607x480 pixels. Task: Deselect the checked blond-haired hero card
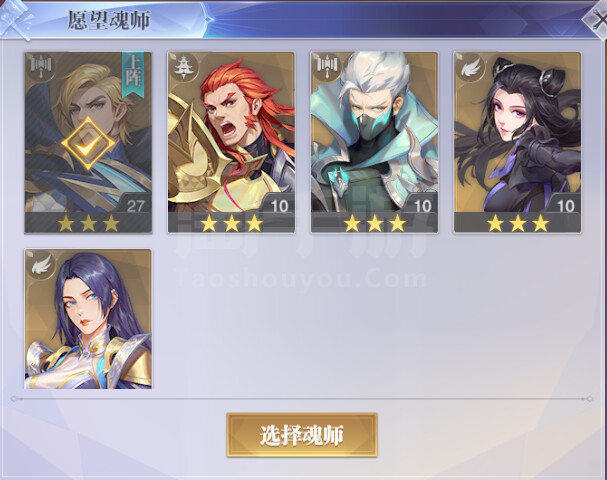[x=88, y=143]
